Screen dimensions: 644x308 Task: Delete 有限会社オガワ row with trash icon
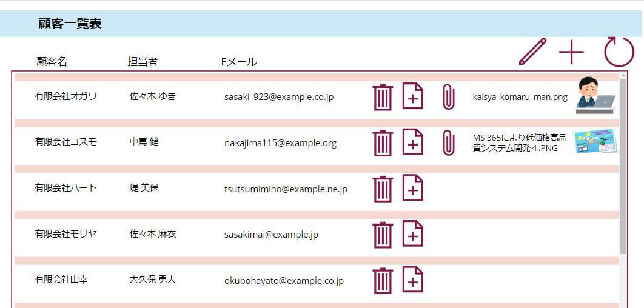(383, 98)
